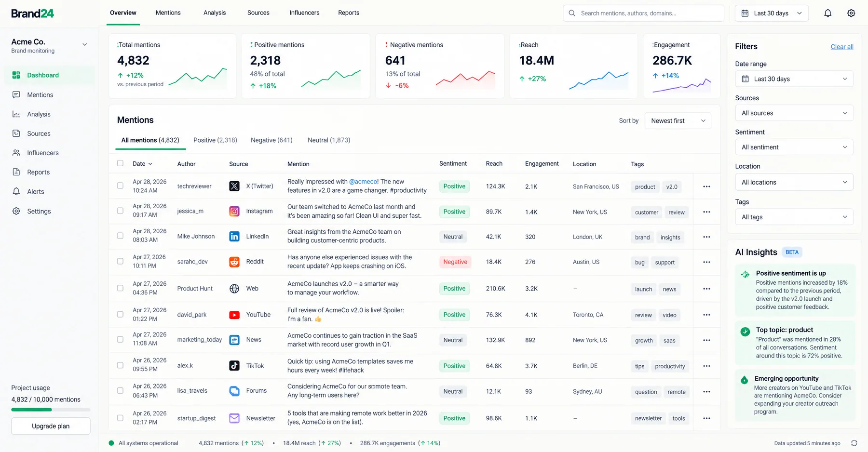Check the techreviewer mention checkbox
The width and height of the screenshot is (868, 452).
point(120,186)
